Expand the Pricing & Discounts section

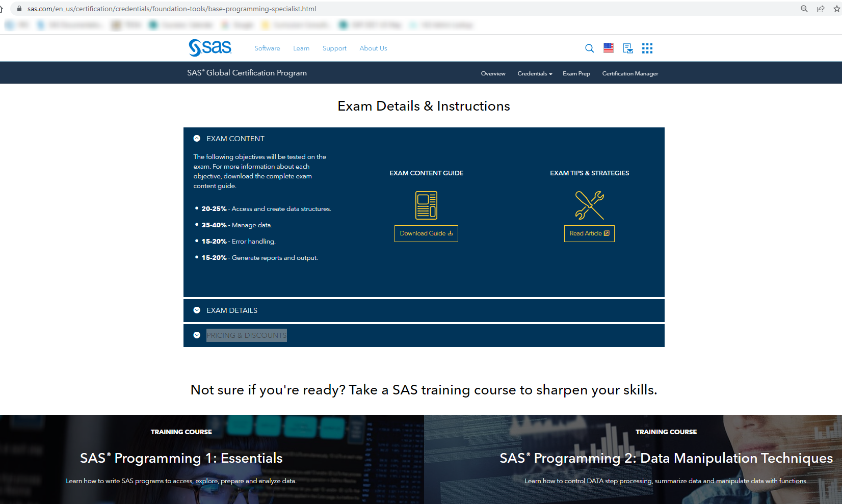pyautogui.click(x=246, y=335)
